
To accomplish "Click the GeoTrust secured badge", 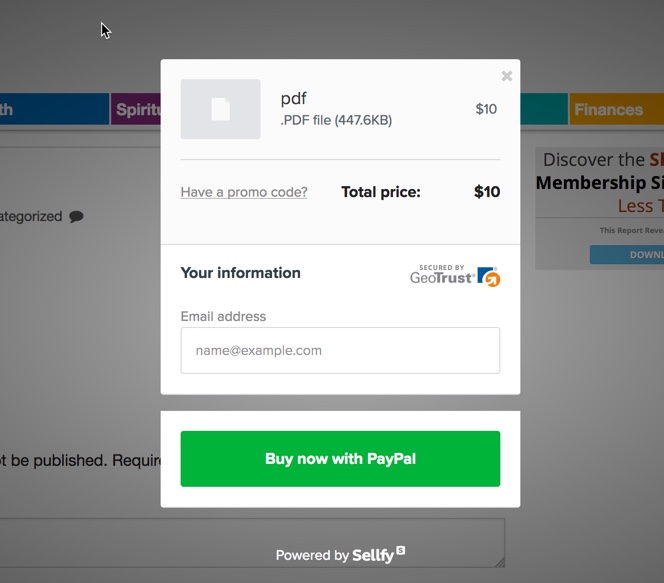I will tap(455, 276).
